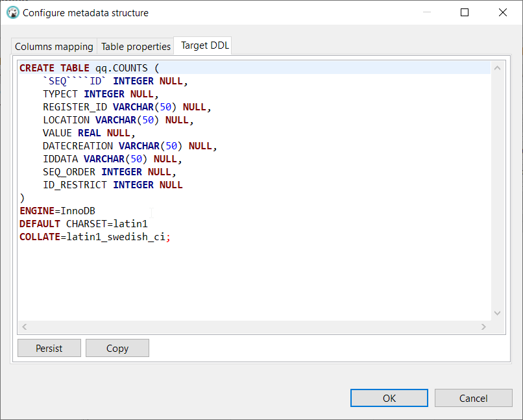Click the application icon in the title bar
Image resolution: width=523 pixels, height=420 pixels.
pos(13,12)
